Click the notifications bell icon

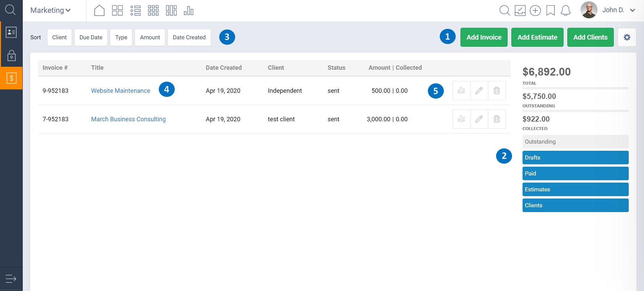(565, 11)
